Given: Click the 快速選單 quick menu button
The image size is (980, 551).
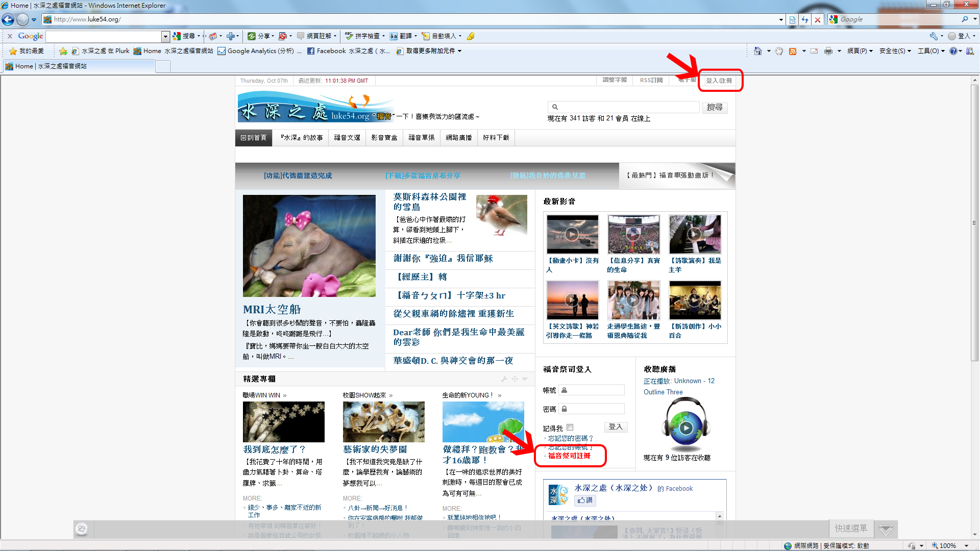Looking at the screenshot, I should (851, 529).
